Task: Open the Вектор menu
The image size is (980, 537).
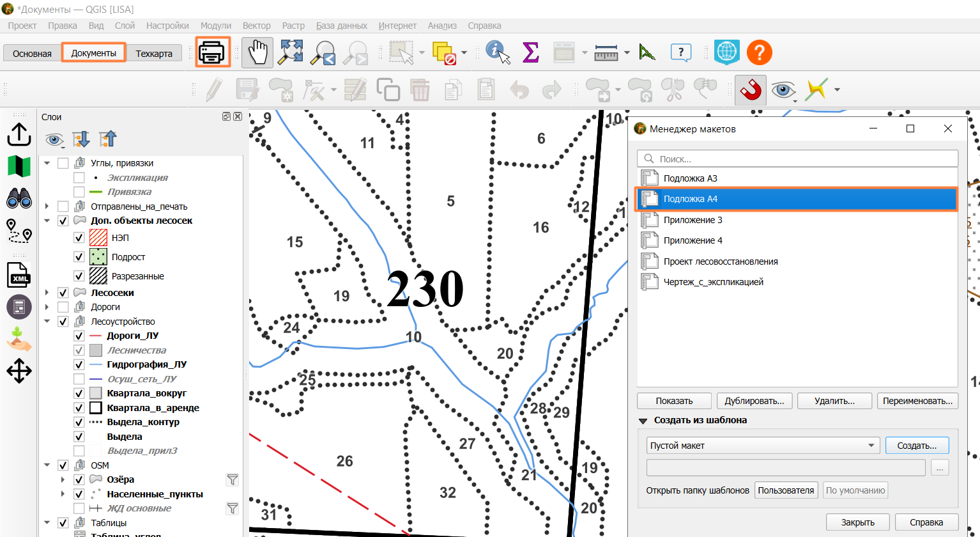Action: click(x=256, y=26)
